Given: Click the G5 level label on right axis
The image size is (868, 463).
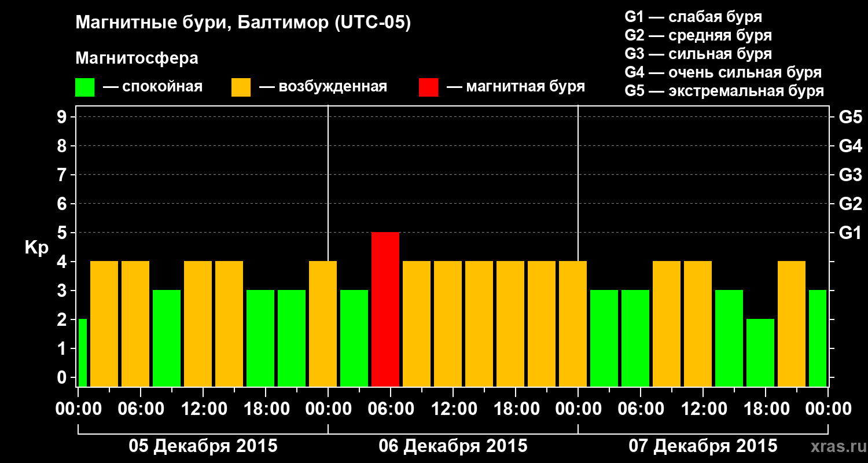Looking at the screenshot, I should (x=850, y=117).
